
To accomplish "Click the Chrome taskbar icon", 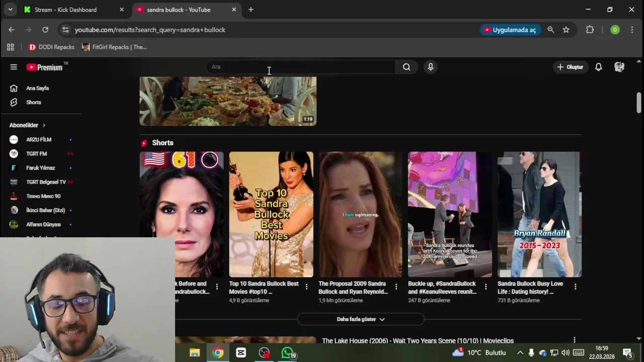I will [218, 353].
